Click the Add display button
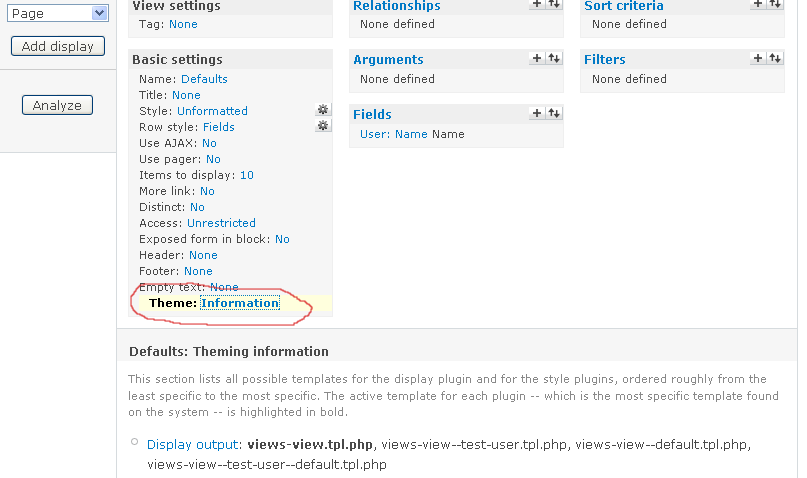Screen dimensions: 807x478 57,46
